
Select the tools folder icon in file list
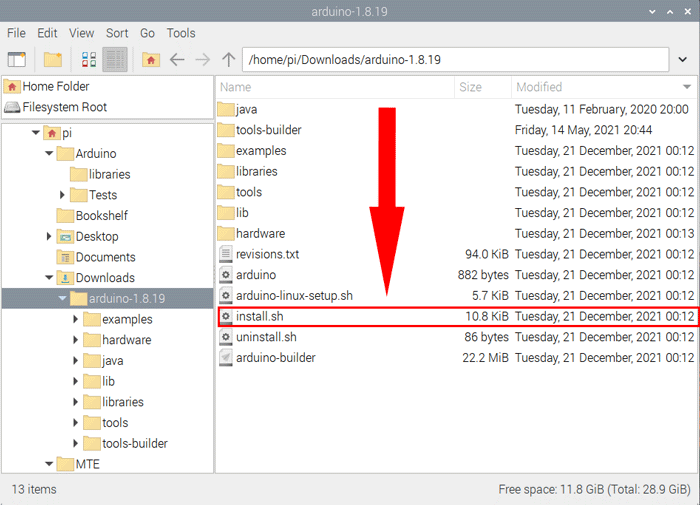point(226,192)
